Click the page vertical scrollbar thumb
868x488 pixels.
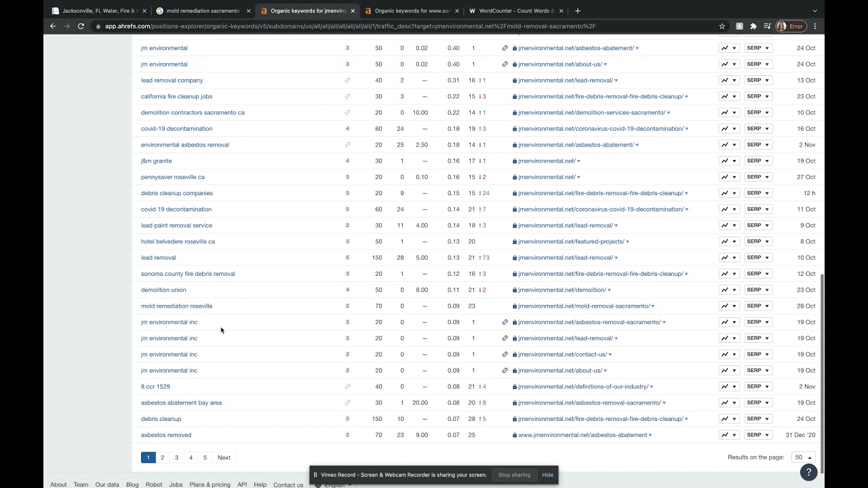[821, 373]
